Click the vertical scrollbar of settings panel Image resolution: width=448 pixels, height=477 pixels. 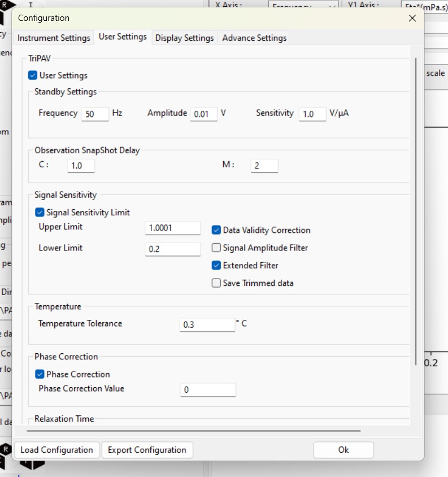416,209
